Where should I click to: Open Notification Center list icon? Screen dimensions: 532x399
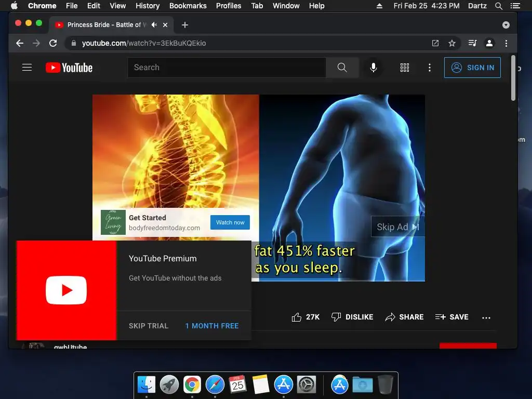515,6
